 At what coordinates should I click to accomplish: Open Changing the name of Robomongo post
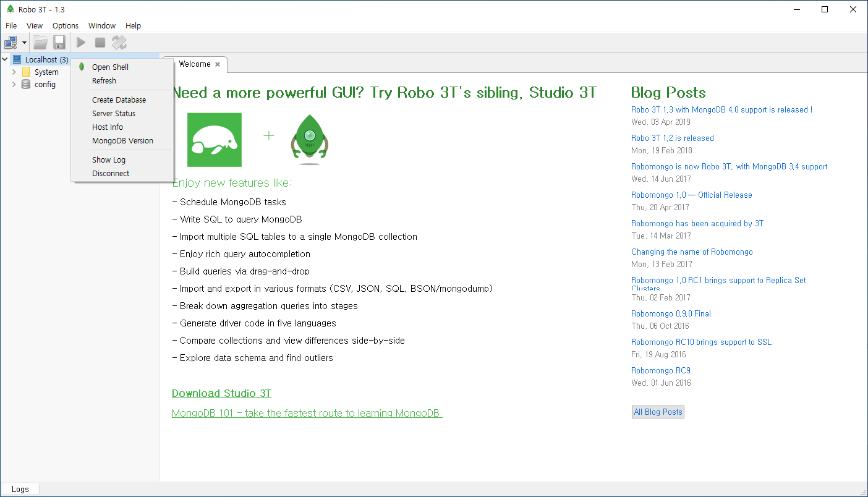[692, 252]
